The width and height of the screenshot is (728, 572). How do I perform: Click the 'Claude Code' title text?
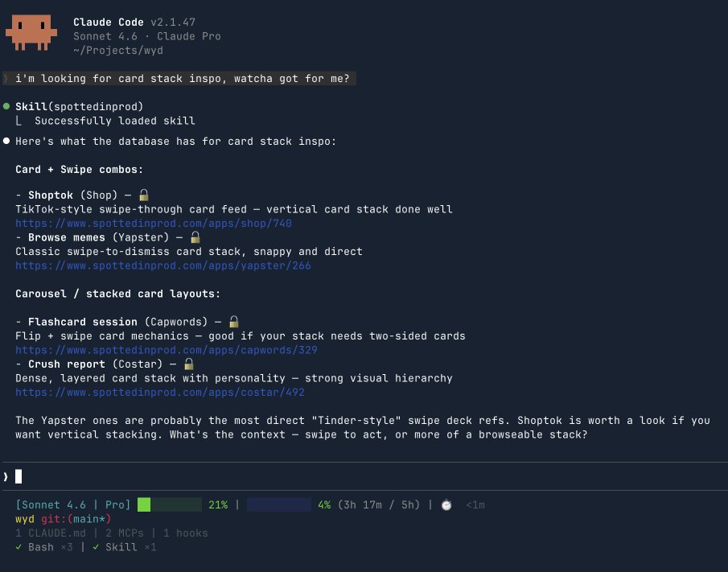click(x=108, y=23)
